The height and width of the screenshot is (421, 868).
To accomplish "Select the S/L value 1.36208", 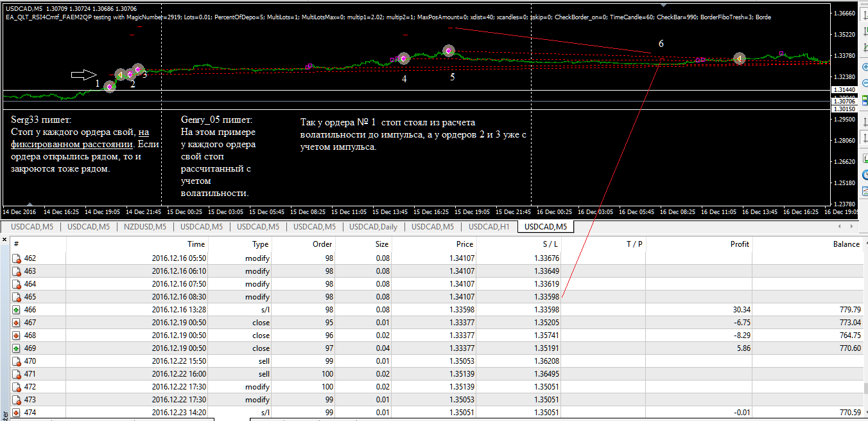I will (546, 361).
